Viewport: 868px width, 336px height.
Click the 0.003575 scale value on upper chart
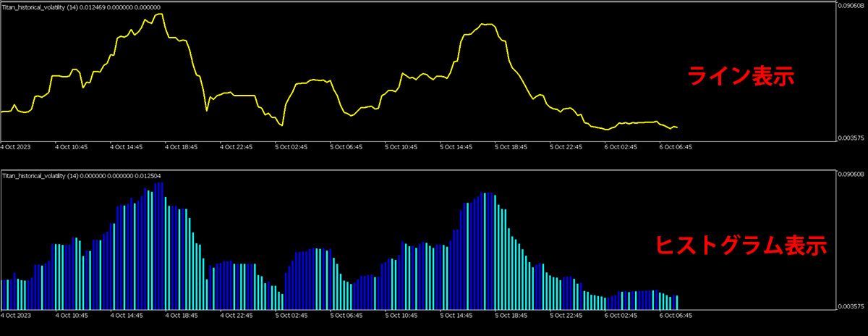(x=851, y=137)
